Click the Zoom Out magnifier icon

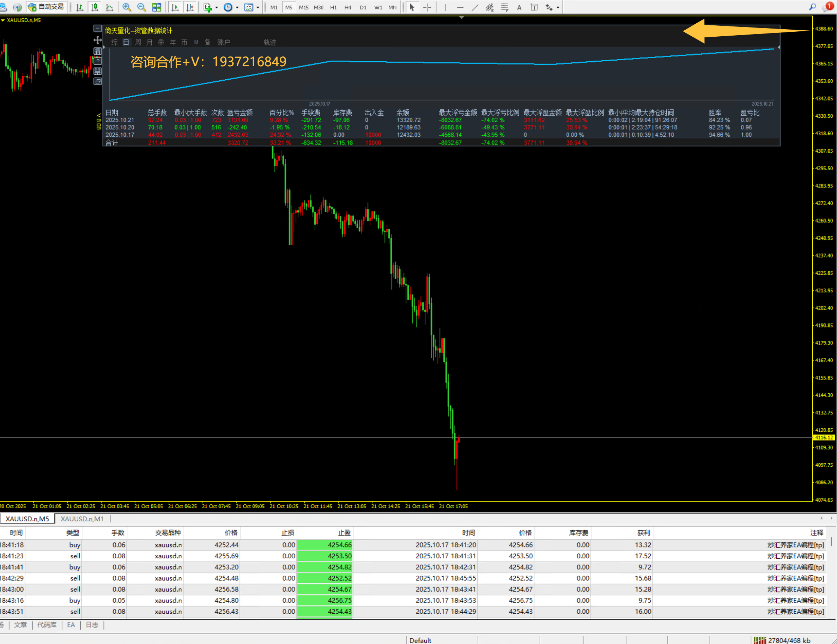[141, 7]
